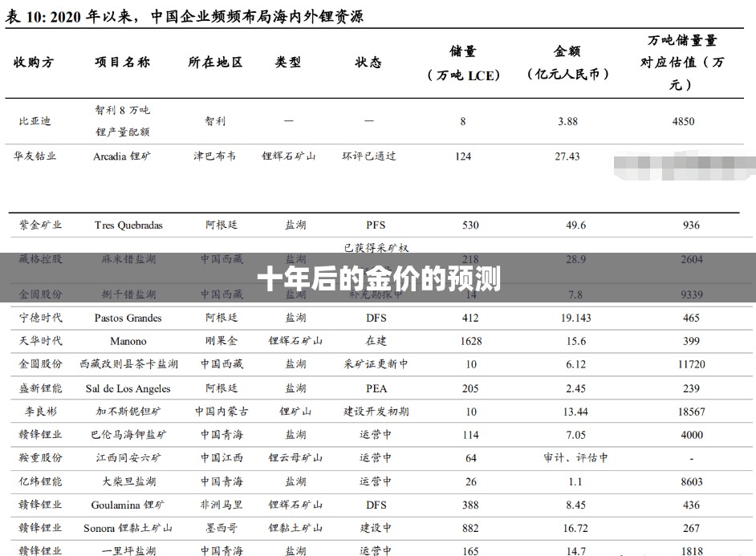Select the '大柴旦盐湖' project cell
The image size is (756, 556).
128,481
